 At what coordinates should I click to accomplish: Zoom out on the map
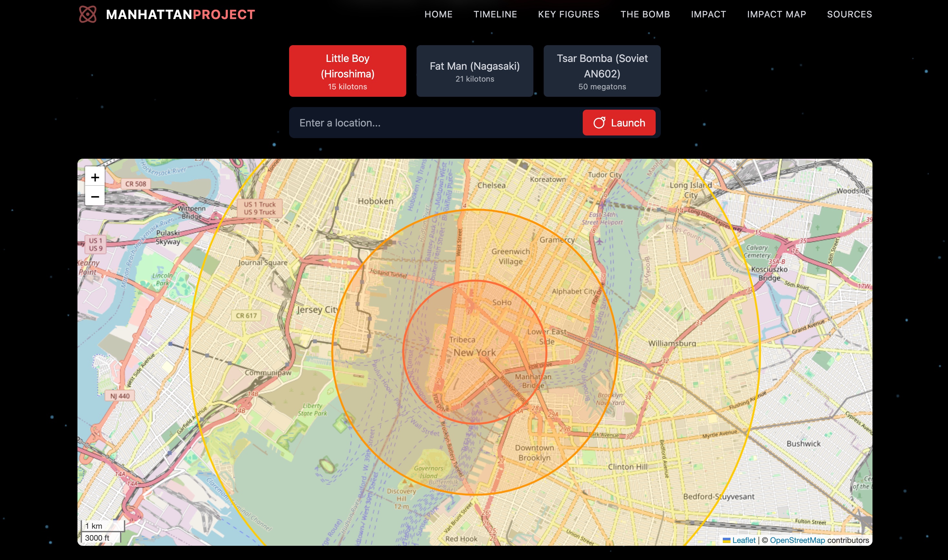(95, 196)
